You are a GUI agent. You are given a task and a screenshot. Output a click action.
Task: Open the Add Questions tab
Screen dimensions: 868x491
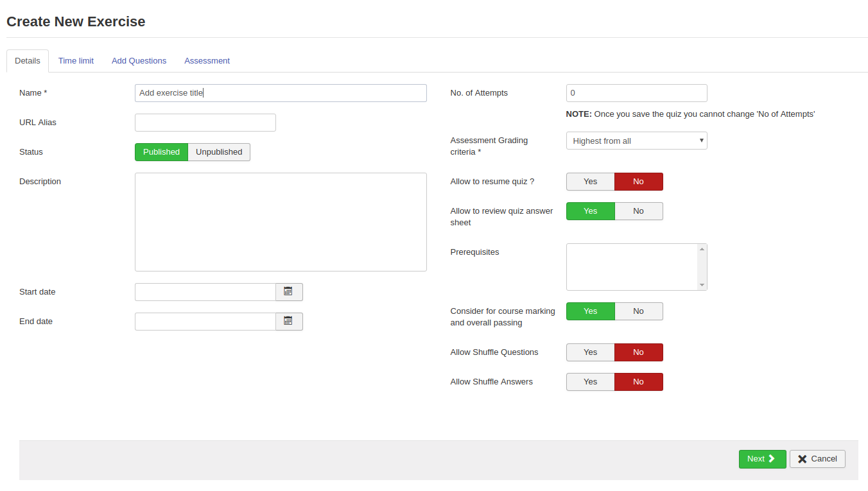(139, 61)
